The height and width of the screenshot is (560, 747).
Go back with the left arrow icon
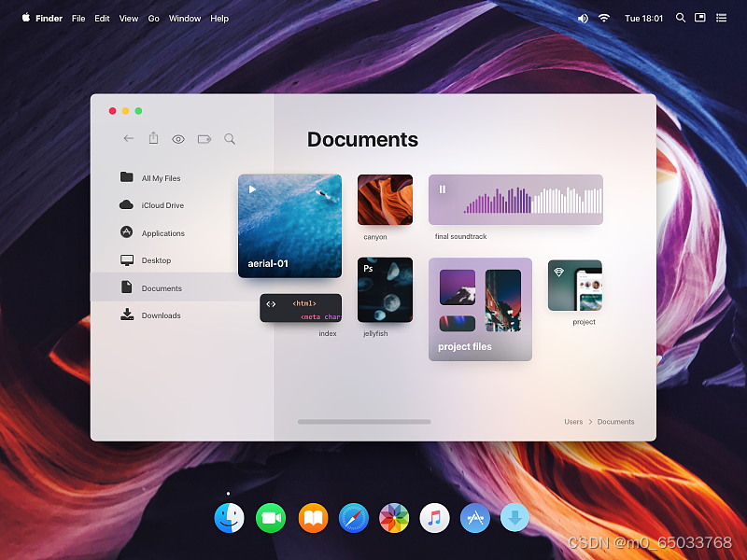pos(129,138)
